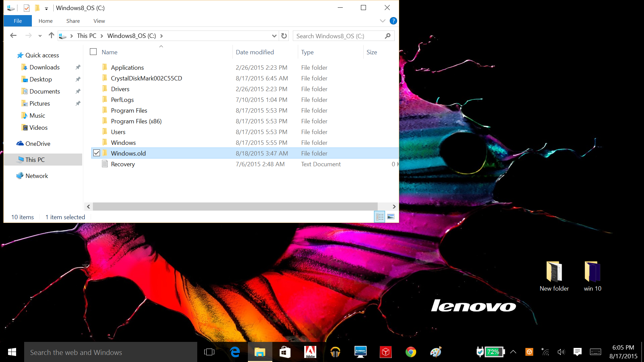Open Downloads in navigation pane
Screen dimensions: 644x362
(45, 67)
